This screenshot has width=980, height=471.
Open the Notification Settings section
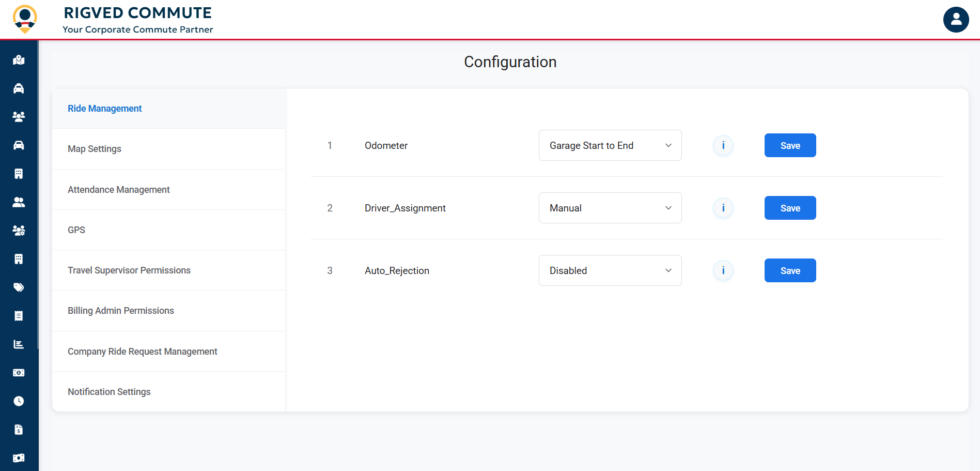pyautogui.click(x=109, y=392)
